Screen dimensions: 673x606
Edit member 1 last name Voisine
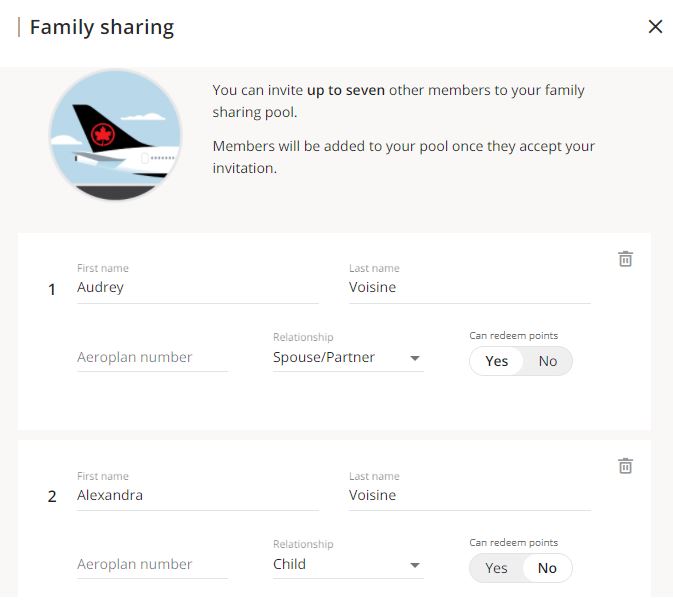(468, 288)
